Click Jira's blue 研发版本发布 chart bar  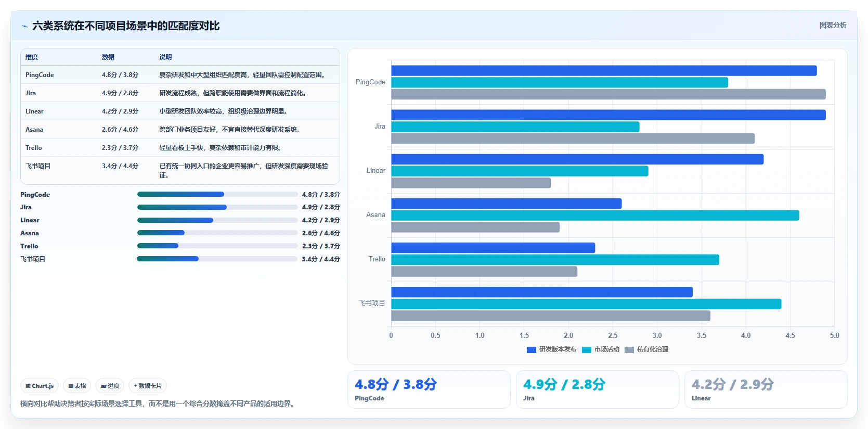608,115
